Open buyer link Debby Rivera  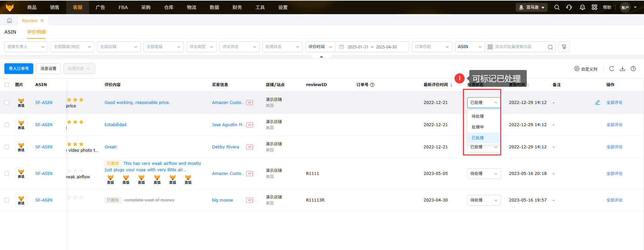click(x=225, y=147)
